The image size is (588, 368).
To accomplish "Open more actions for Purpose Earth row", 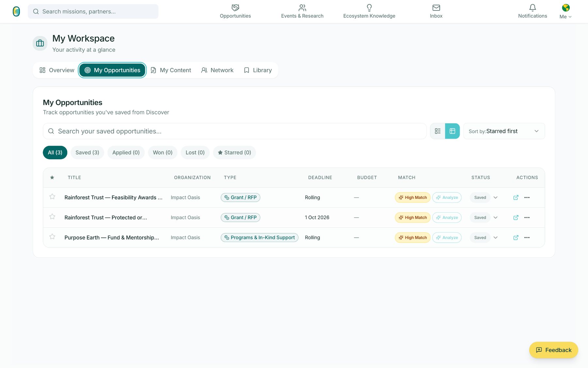I will [x=527, y=237].
